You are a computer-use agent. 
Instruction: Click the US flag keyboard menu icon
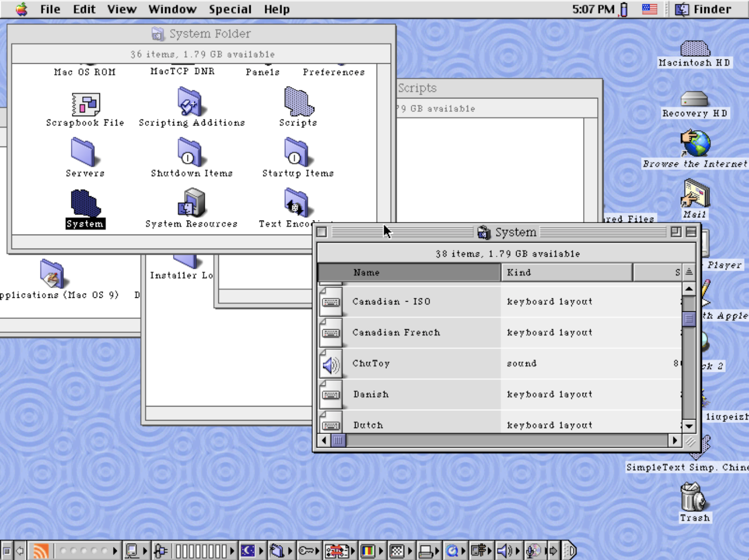(x=650, y=9)
